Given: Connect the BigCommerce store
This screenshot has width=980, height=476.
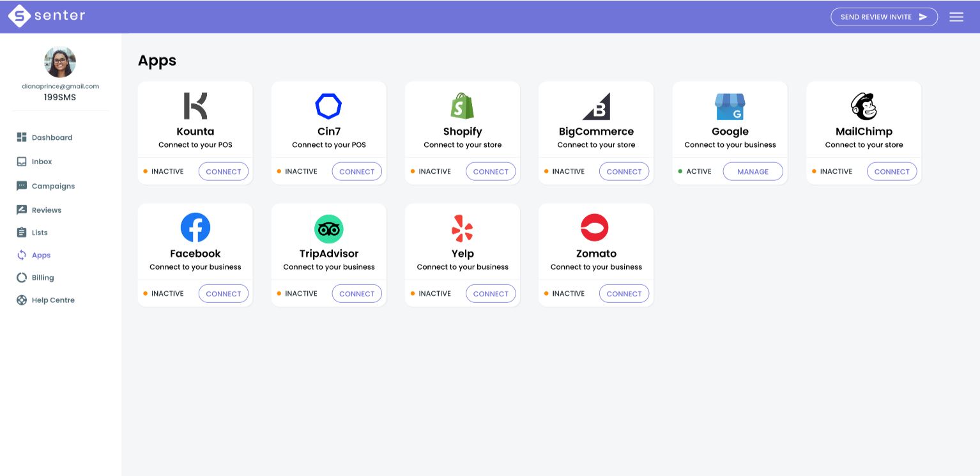Looking at the screenshot, I should click(624, 171).
